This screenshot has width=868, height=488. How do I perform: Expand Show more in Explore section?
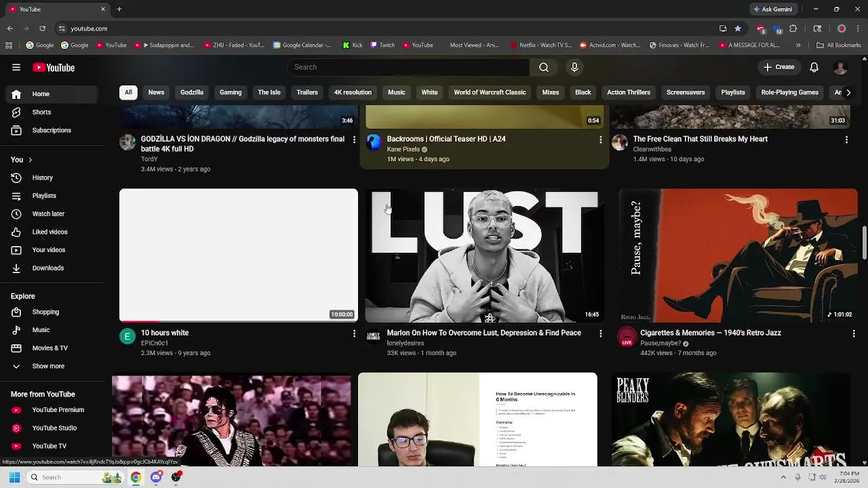(x=52, y=366)
